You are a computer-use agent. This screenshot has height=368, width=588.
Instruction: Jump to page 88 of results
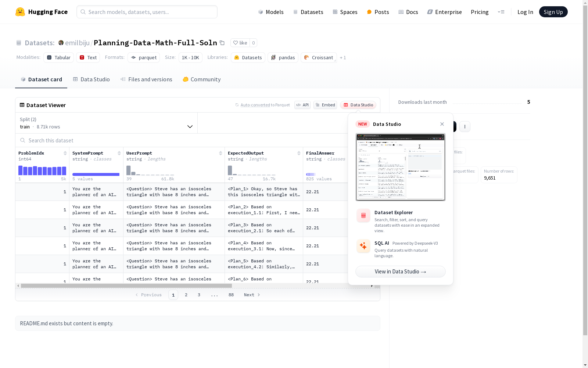tap(231, 295)
